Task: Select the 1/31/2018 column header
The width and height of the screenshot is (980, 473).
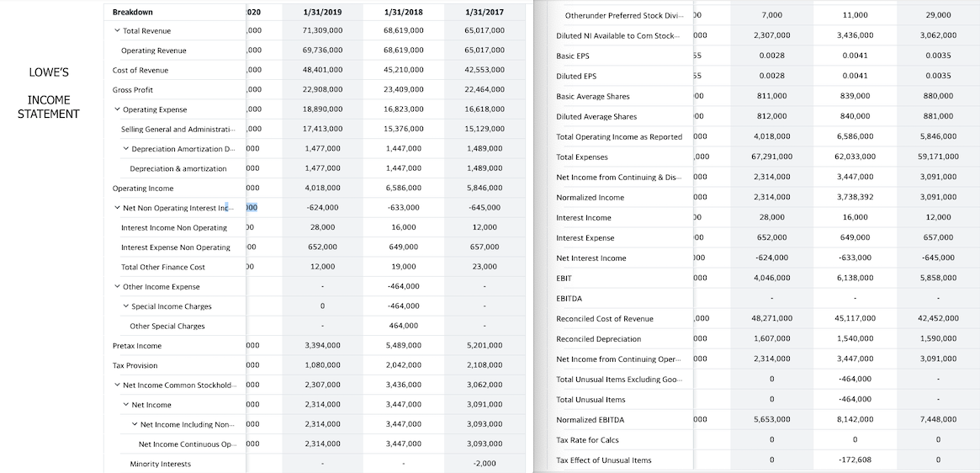Action: coord(404,12)
